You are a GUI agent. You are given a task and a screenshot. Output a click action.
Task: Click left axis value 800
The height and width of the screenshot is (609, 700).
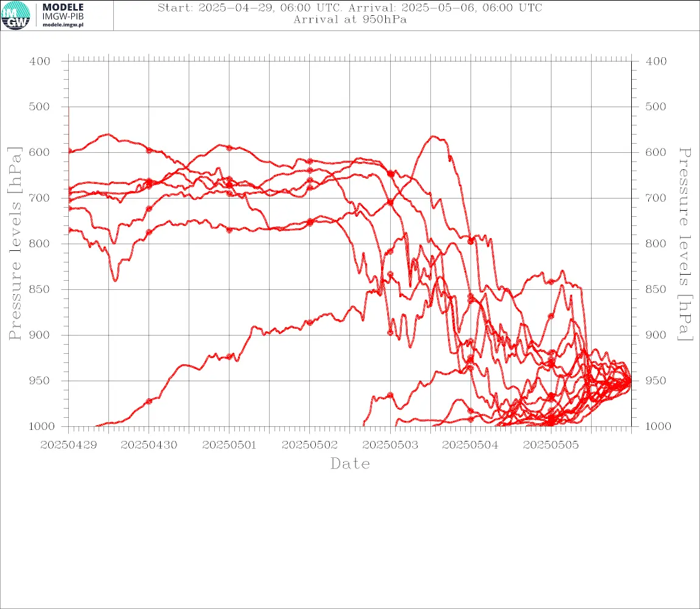pyautogui.click(x=40, y=244)
